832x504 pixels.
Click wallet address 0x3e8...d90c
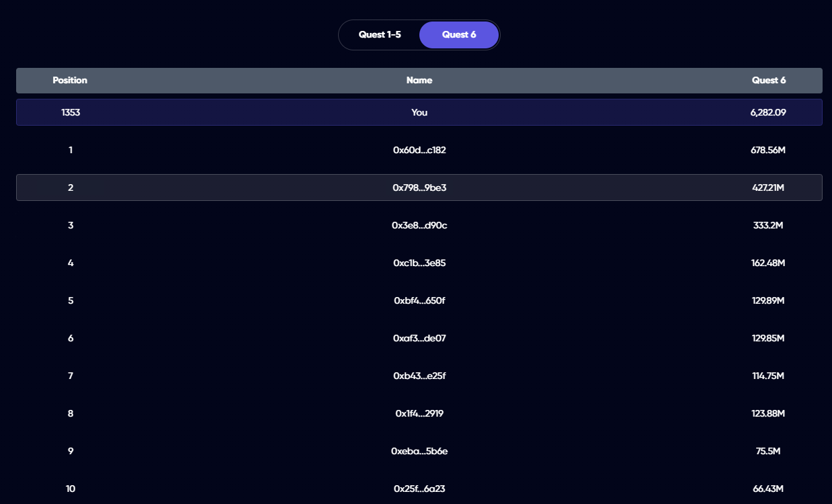pyautogui.click(x=419, y=226)
